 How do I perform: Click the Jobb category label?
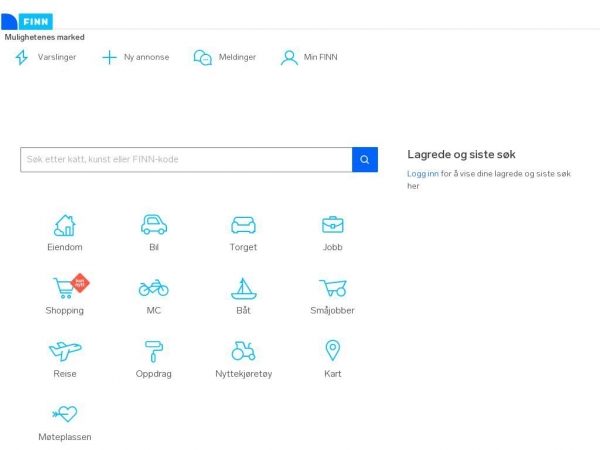point(333,247)
